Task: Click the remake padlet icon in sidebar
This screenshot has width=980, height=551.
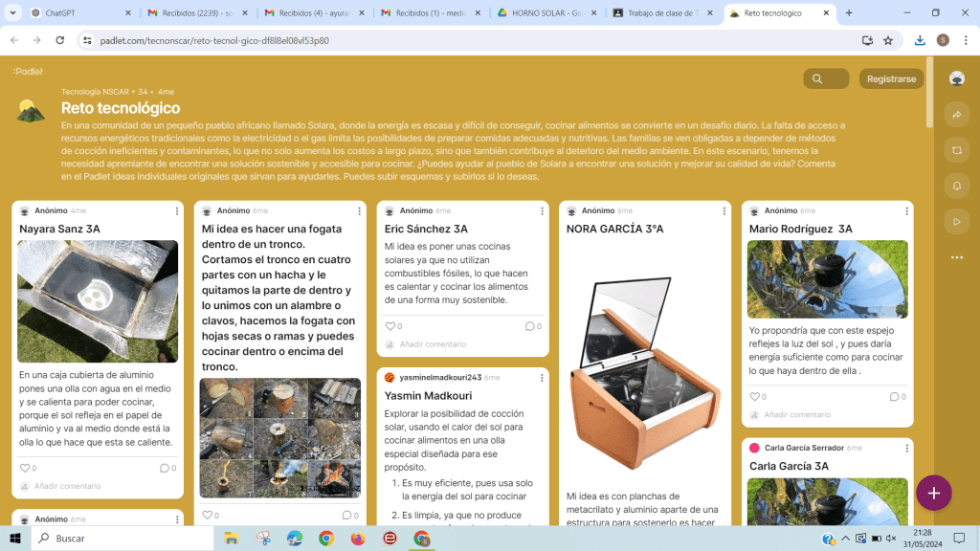Action: (x=956, y=150)
